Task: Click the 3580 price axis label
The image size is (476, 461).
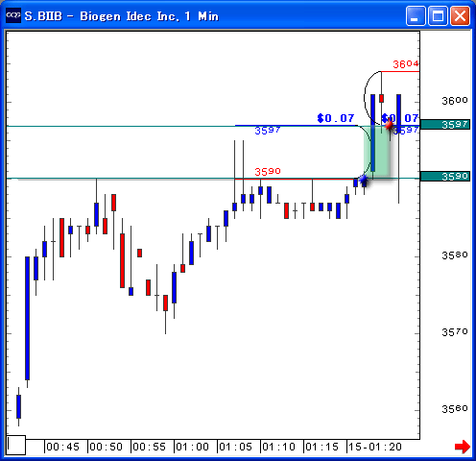Action: [x=455, y=255]
